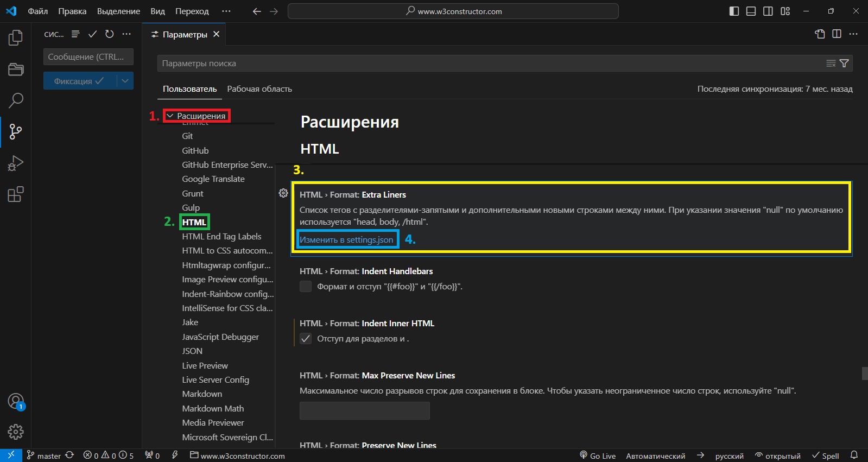This screenshot has width=868, height=462.
Task: Open the Source Control view icon
Action: [x=16, y=131]
